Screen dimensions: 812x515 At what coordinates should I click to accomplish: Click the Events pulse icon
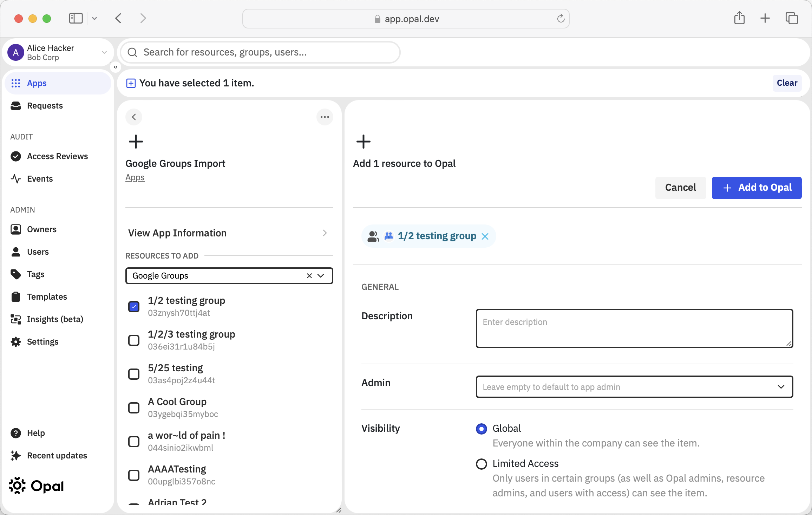(16, 179)
